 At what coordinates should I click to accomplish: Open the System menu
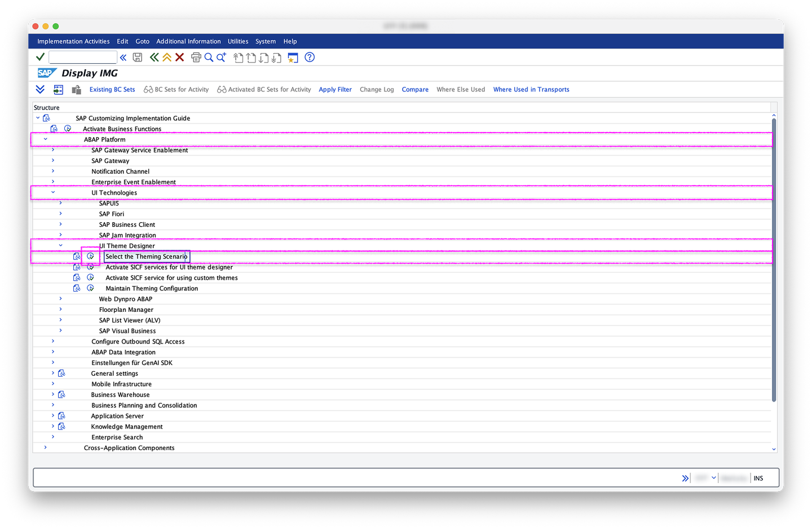pyautogui.click(x=266, y=41)
